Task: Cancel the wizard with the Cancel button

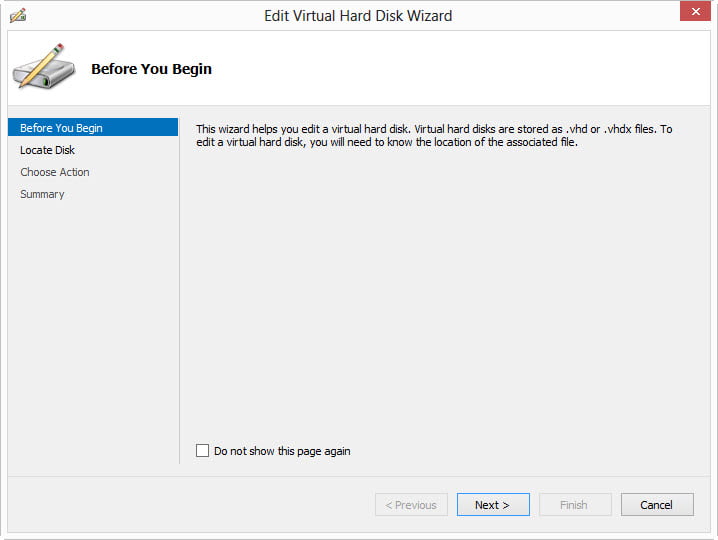Action: [657, 505]
